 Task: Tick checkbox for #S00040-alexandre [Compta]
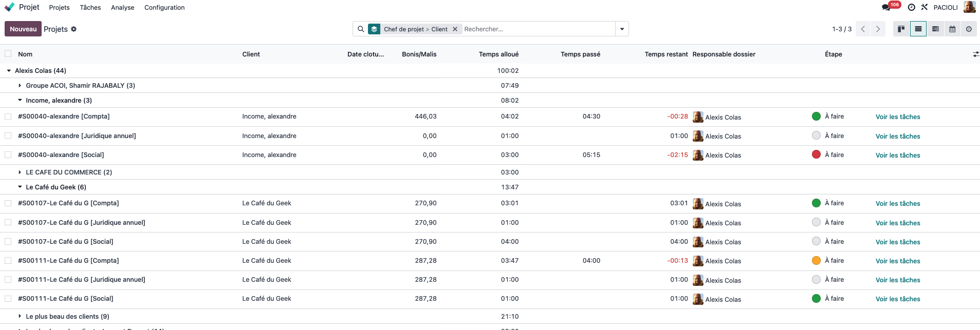coord(8,117)
